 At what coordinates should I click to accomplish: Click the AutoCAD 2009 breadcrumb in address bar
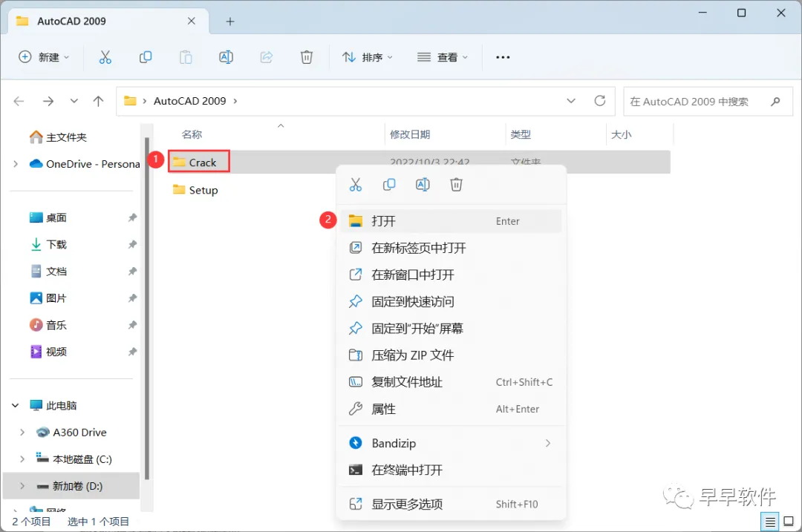click(190, 101)
